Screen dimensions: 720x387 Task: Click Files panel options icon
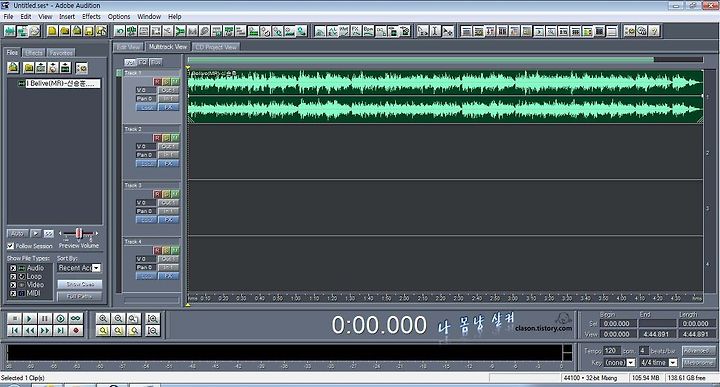(81, 68)
